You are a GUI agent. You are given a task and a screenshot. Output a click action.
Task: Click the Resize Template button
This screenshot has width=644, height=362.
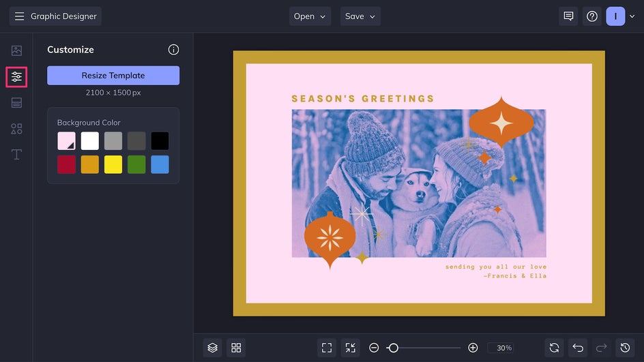(x=113, y=76)
